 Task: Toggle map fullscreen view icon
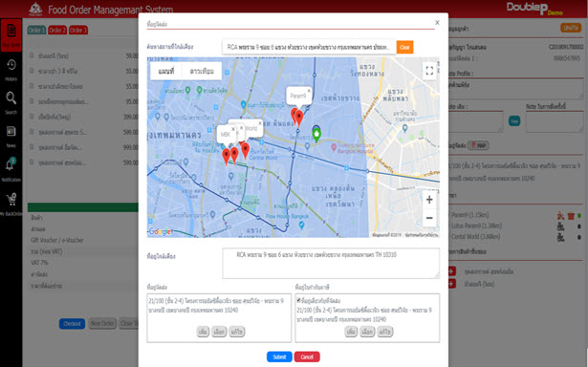[x=429, y=71]
